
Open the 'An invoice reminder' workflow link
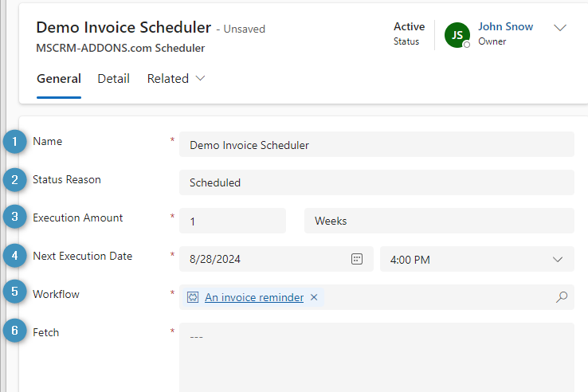click(x=254, y=297)
